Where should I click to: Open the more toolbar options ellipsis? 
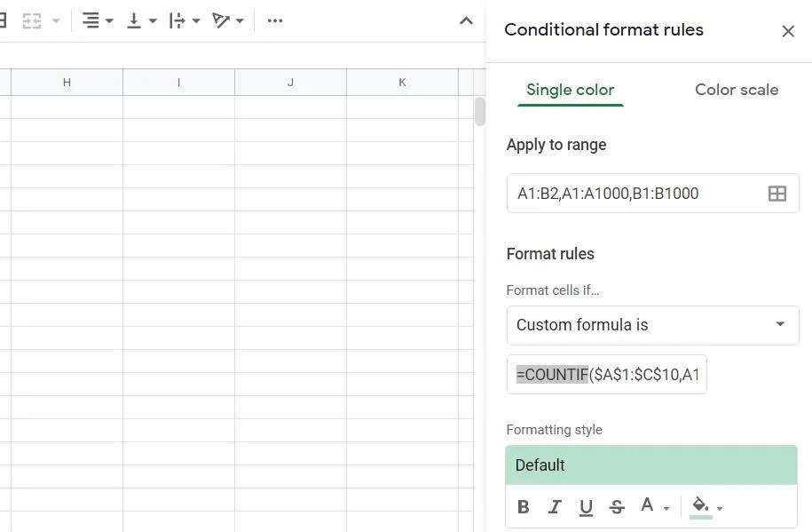tap(274, 20)
